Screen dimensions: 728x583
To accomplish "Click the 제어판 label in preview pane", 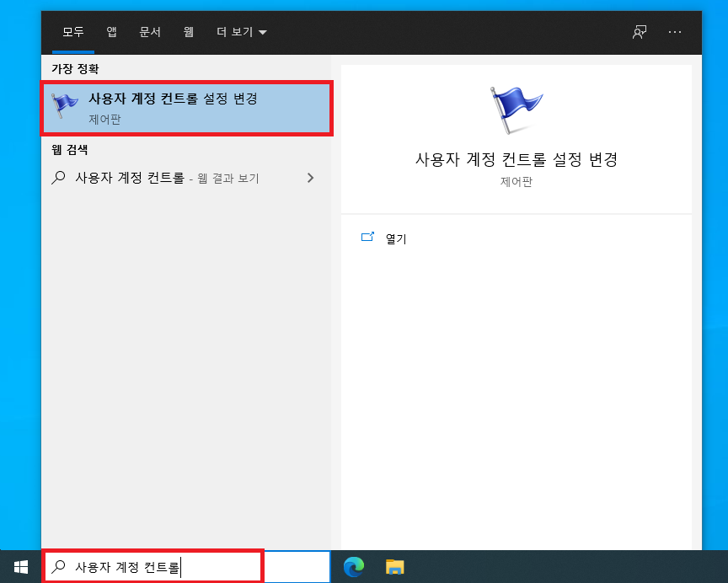I will click(516, 181).
